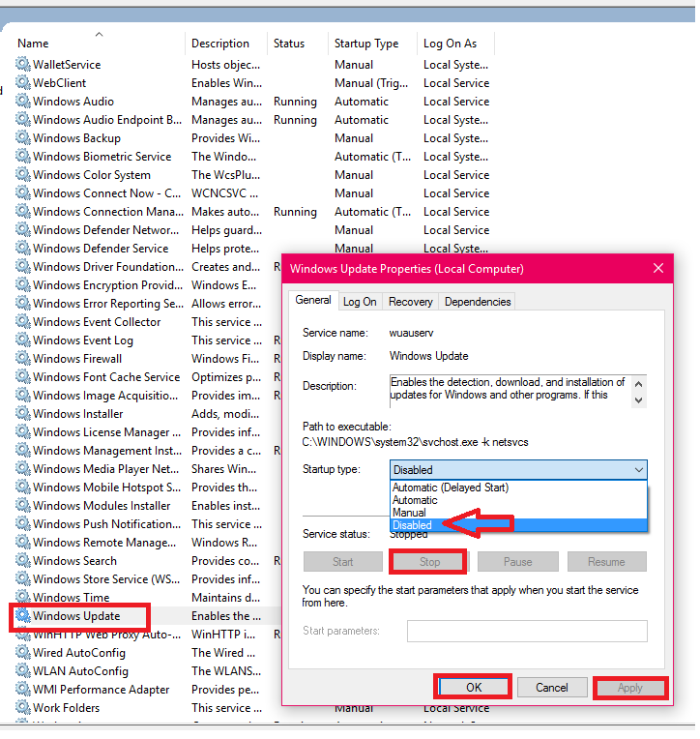
Task: Sort by the Log On As column header
Action: [x=455, y=43]
